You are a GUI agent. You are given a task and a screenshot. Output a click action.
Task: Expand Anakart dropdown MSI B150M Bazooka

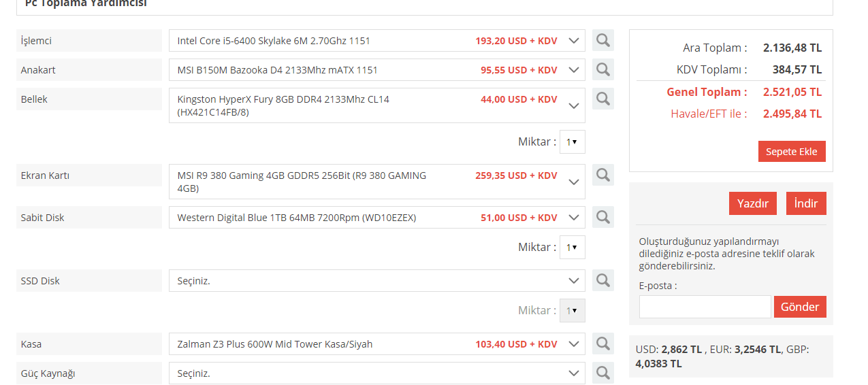(x=376, y=70)
